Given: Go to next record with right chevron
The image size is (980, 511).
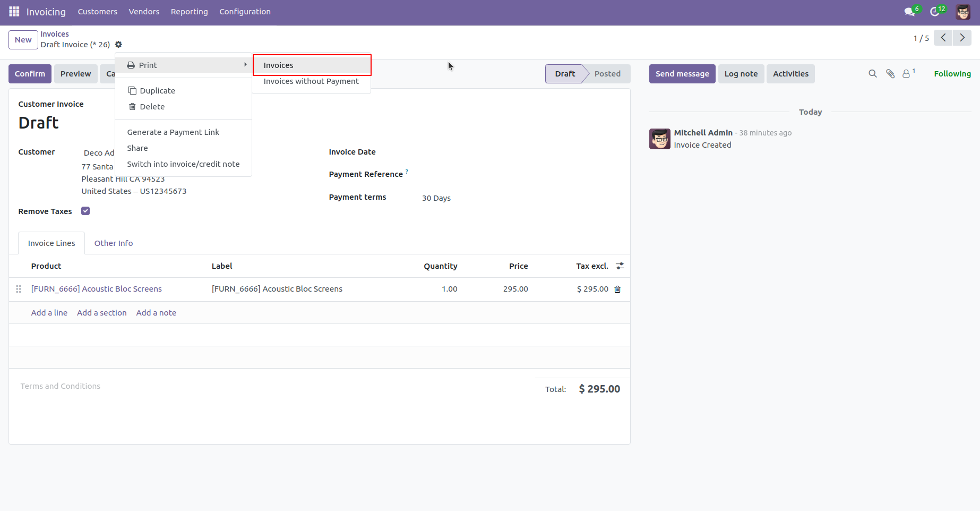Looking at the screenshot, I should click(962, 37).
